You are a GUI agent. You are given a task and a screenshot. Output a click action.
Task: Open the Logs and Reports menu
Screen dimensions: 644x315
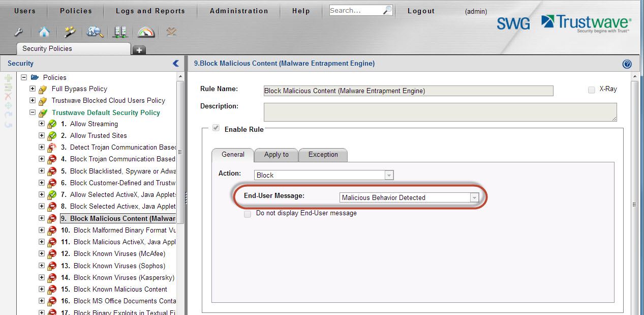[150, 11]
